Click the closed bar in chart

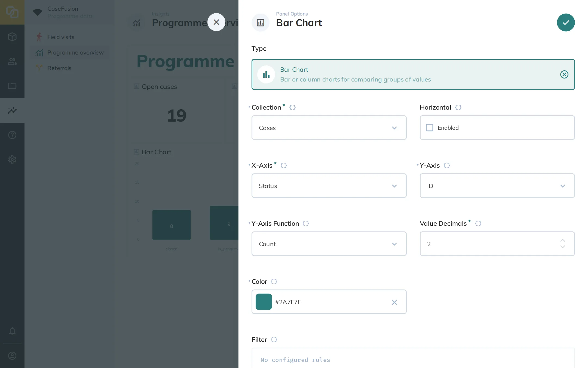tap(171, 225)
